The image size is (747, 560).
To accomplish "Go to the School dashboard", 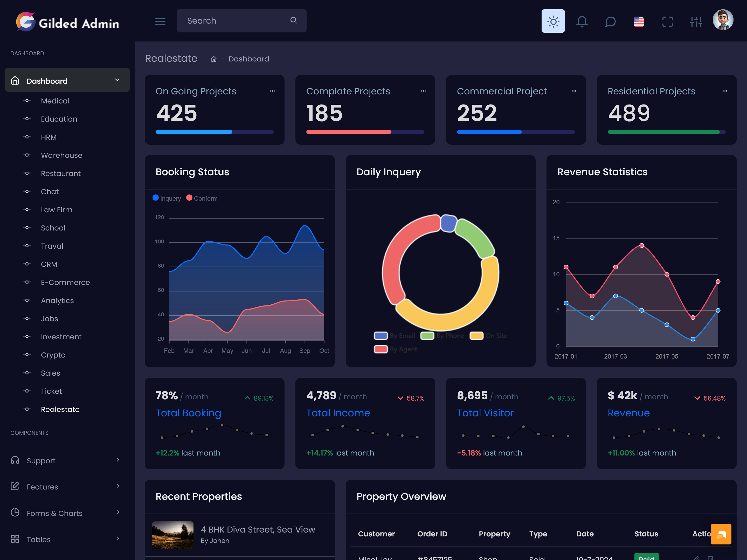I will [53, 228].
